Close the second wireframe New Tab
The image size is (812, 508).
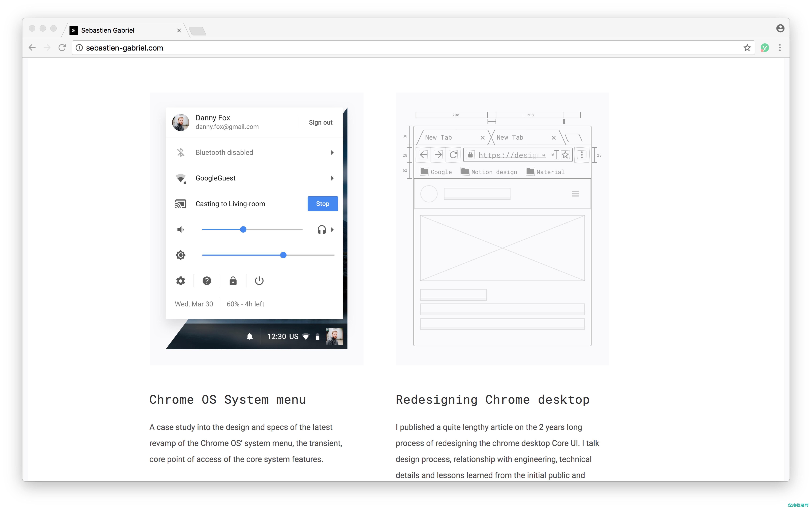click(x=554, y=138)
